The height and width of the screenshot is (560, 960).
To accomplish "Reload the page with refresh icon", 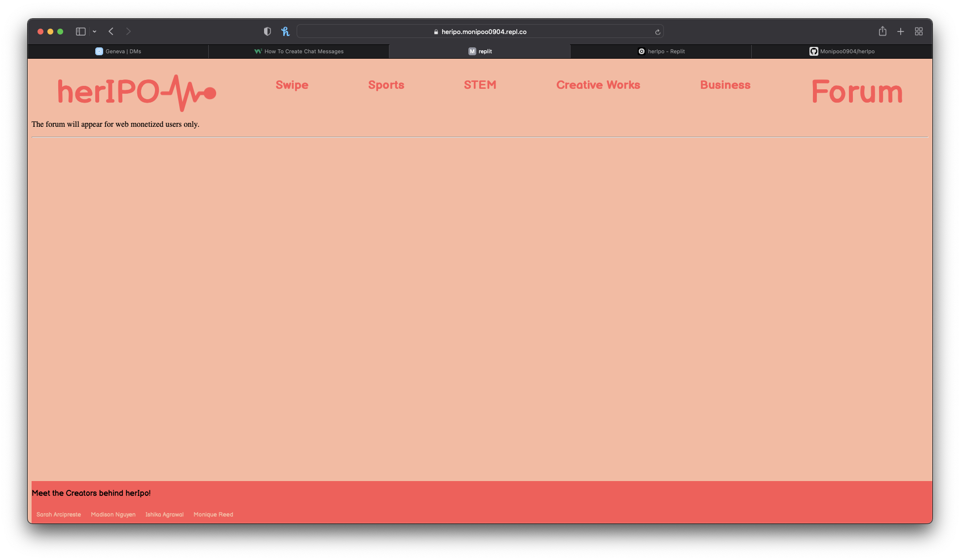I will (657, 32).
